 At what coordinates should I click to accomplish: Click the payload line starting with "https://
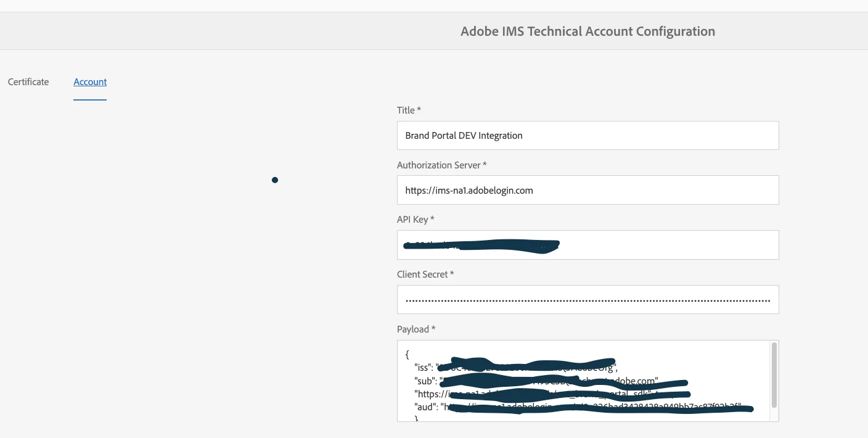(432, 394)
